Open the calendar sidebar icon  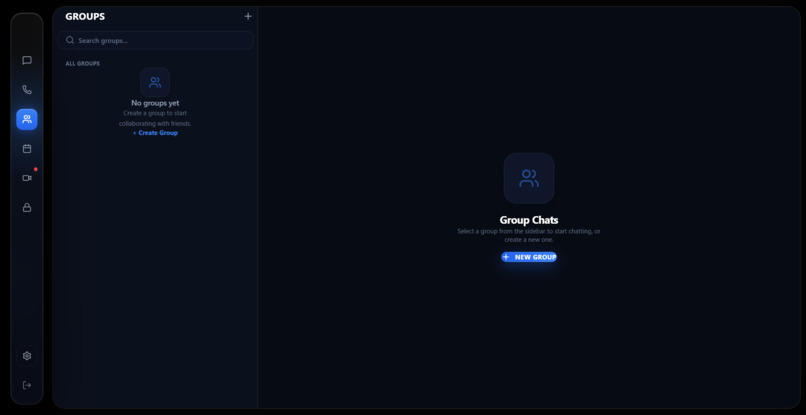(x=27, y=149)
